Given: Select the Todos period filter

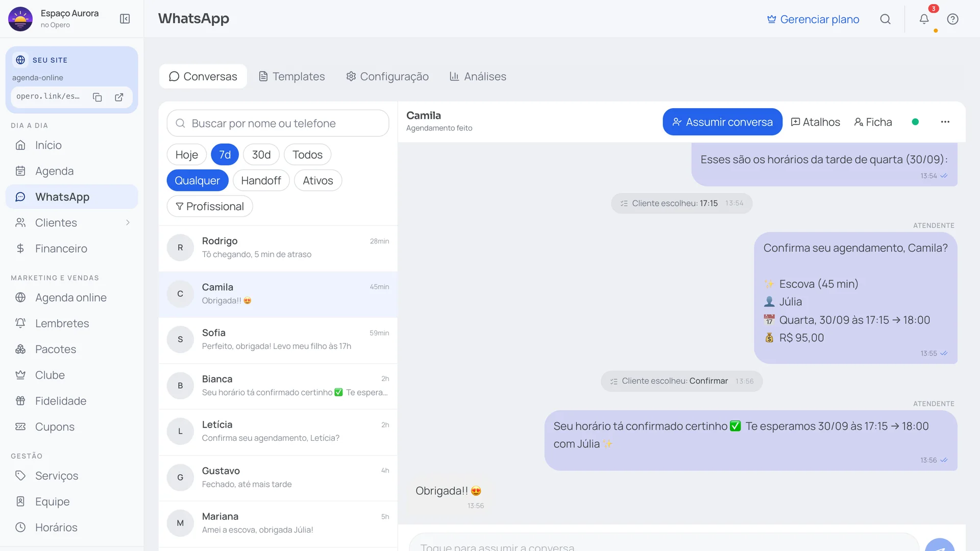Looking at the screenshot, I should pyautogui.click(x=307, y=155).
